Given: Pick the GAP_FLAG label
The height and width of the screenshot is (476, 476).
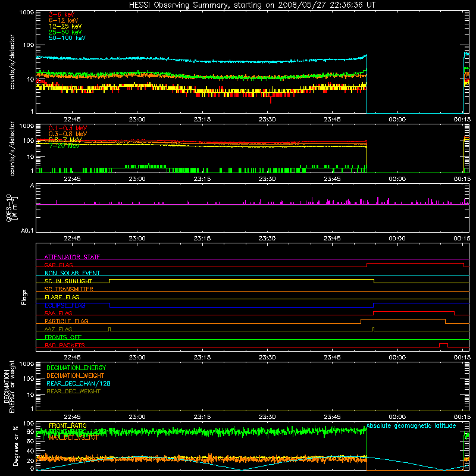Looking at the screenshot, I should coord(58,265).
